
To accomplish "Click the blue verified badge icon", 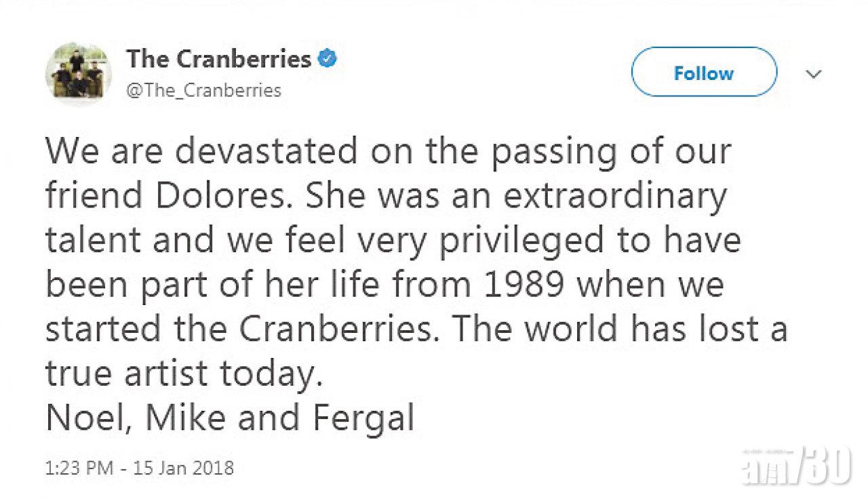I will coord(328,60).
